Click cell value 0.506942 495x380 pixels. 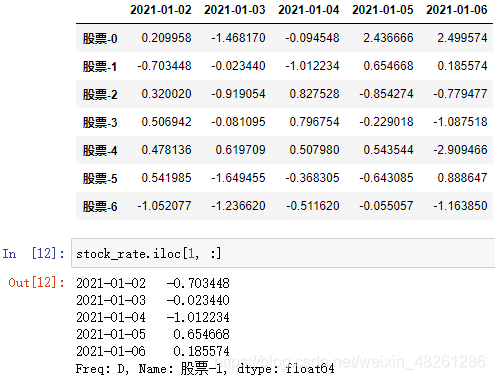166,122
